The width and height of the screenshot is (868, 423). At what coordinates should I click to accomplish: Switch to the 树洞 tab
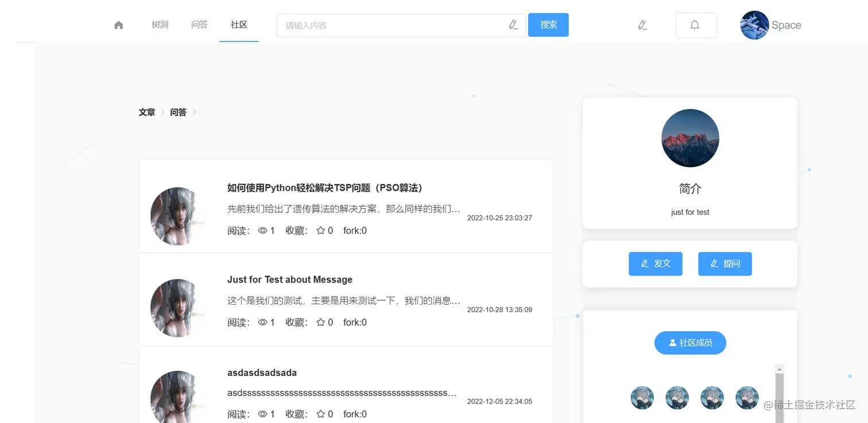pos(159,25)
